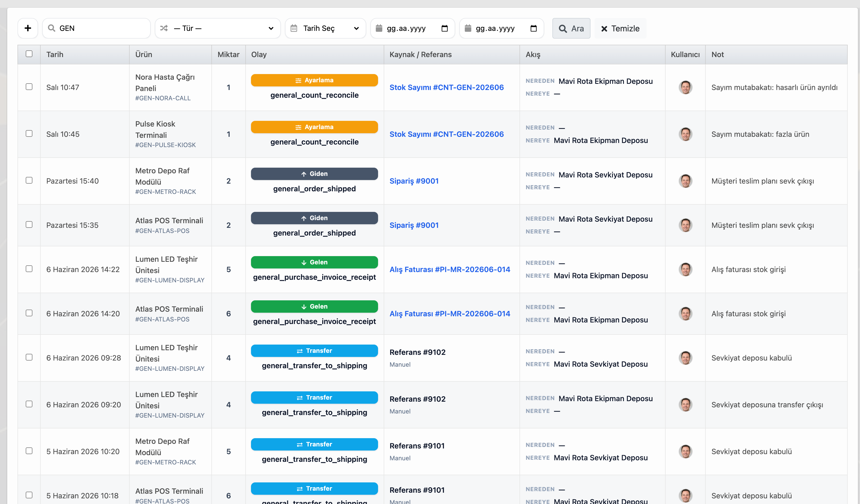Click into the GEN search input field
860x504 pixels.
click(96, 28)
